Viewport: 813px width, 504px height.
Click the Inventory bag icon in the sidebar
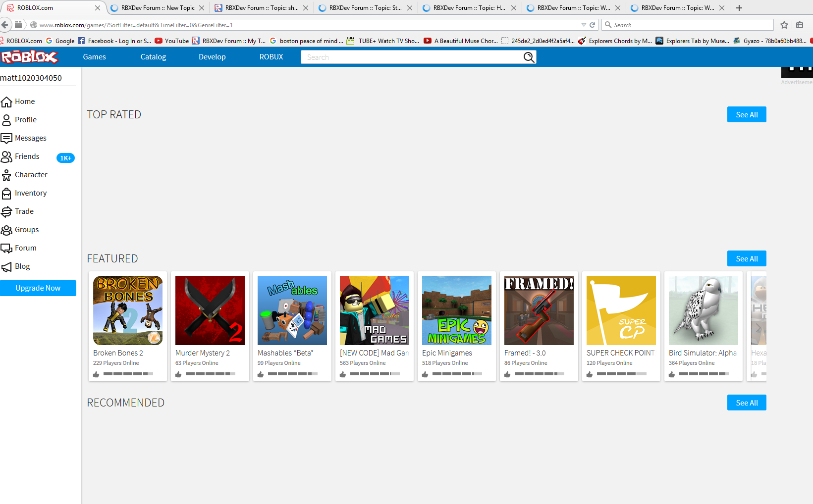(x=6, y=194)
